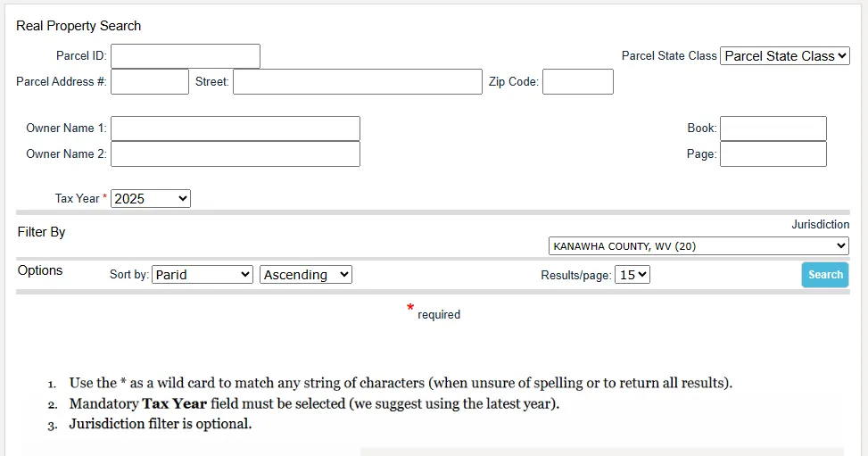The height and width of the screenshot is (456, 868).
Task: Open the Sort by Parid dropdown
Action: pos(203,275)
